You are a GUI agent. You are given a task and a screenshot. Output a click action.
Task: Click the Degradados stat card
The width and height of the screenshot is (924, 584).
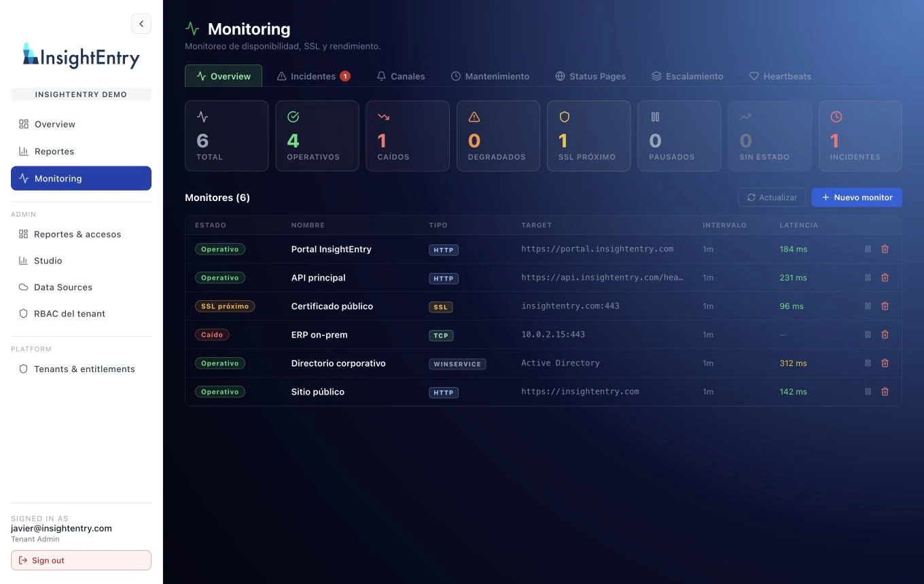[x=498, y=136]
